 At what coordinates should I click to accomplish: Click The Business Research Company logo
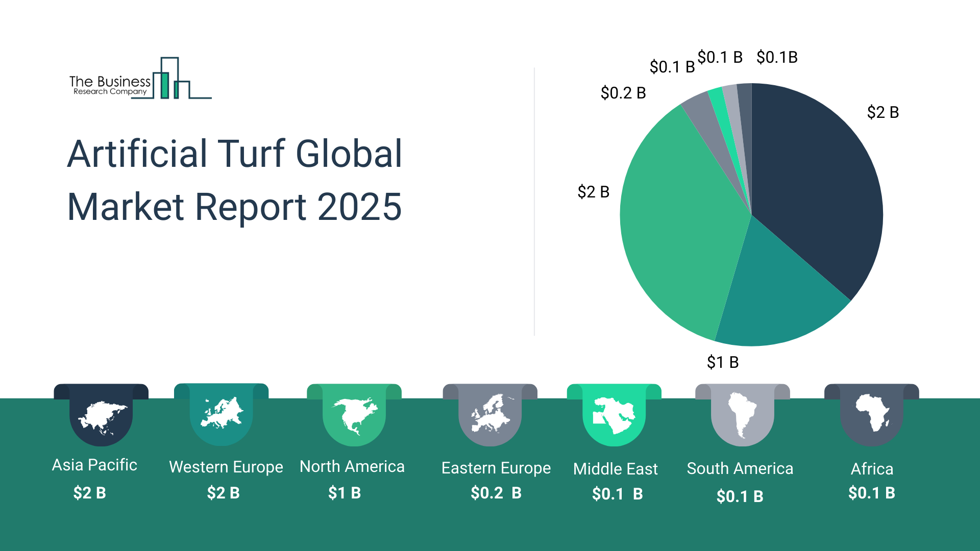140,79
